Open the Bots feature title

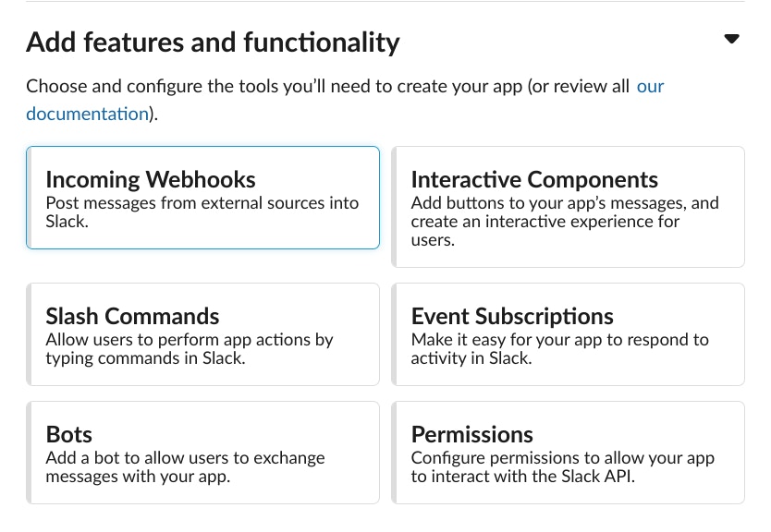pyautogui.click(x=69, y=434)
